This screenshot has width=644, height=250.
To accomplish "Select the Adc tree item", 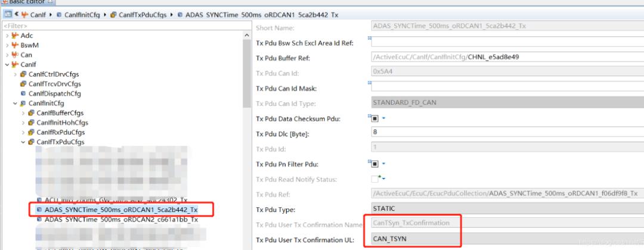I will tap(27, 36).
